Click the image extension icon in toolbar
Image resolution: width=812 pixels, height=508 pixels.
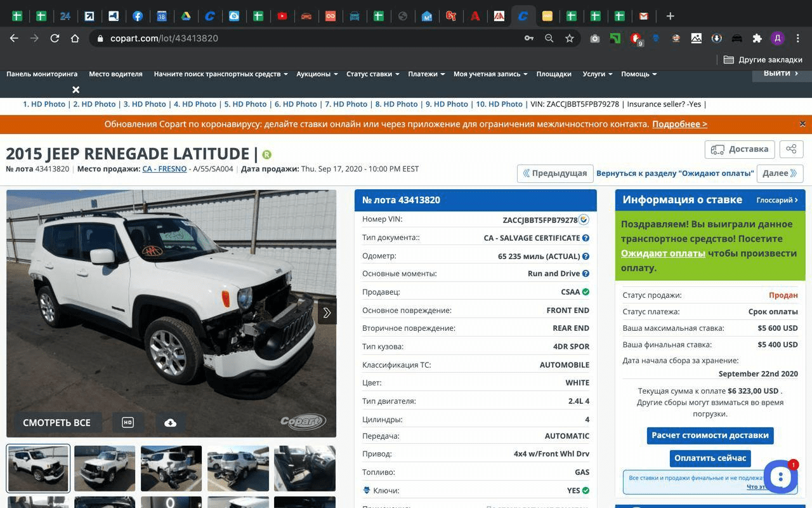pyautogui.click(x=696, y=38)
